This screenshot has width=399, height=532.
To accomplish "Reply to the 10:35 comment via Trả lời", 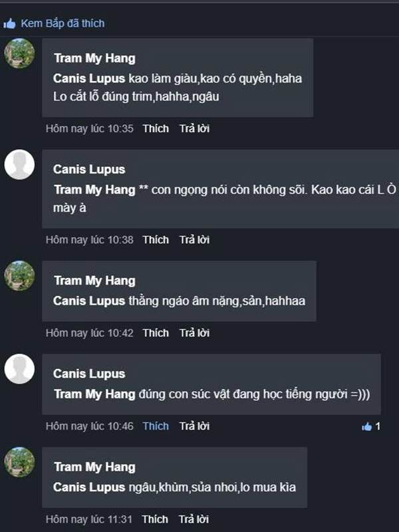I will coord(194,128).
